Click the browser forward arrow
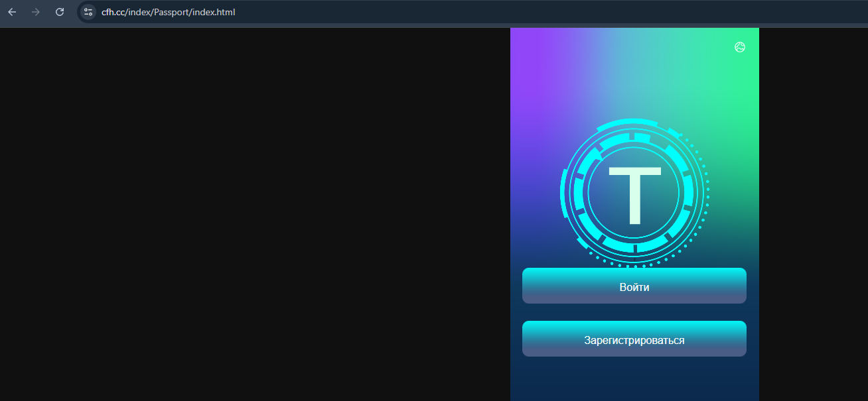 point(36,12)
